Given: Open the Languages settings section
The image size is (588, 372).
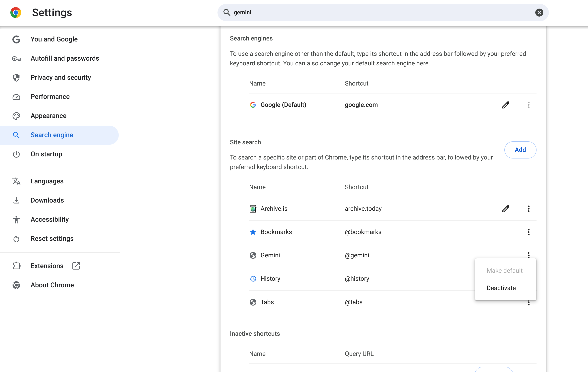Looking at the screenshot, I should (47, 181).
